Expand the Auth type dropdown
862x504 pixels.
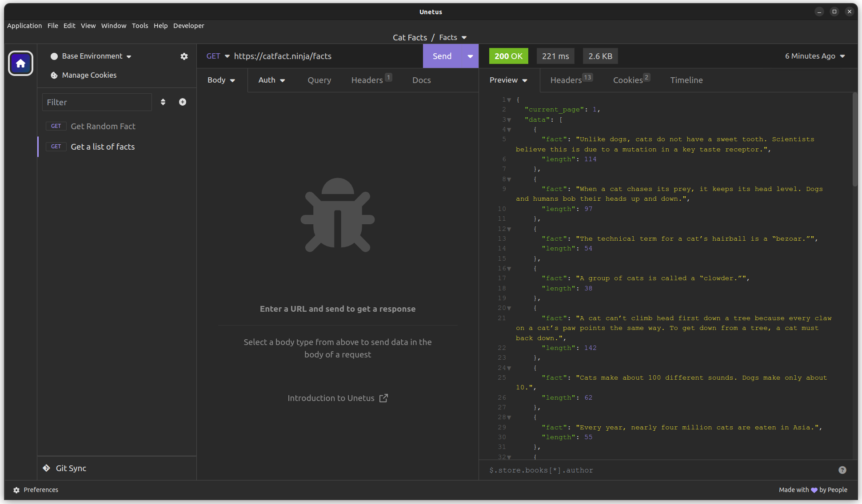(x=272, y=80)
